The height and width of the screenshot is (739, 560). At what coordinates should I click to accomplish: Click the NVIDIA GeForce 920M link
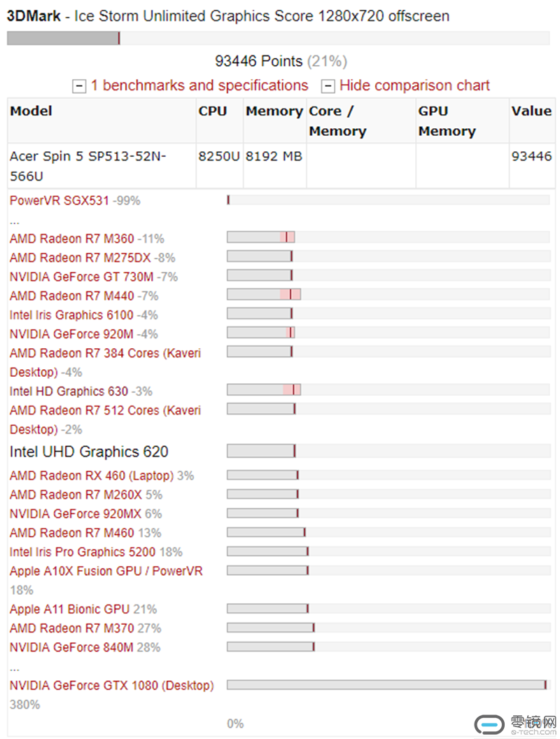point(71,334)
